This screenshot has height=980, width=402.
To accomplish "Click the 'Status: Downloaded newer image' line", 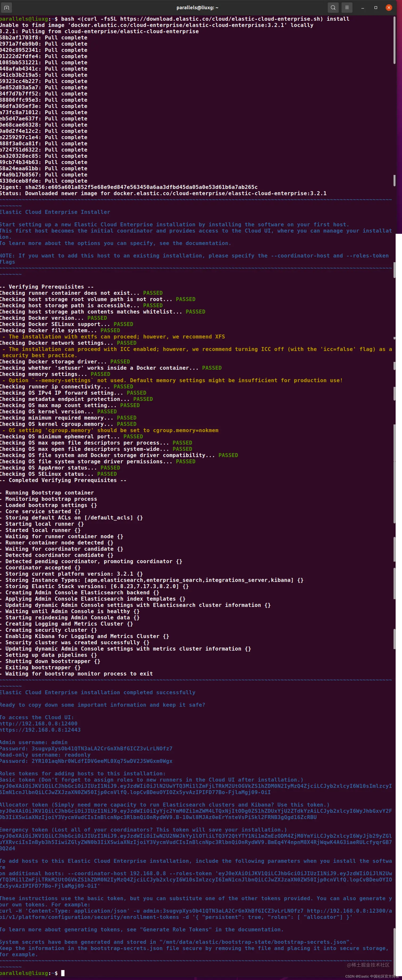I will 164,193.
